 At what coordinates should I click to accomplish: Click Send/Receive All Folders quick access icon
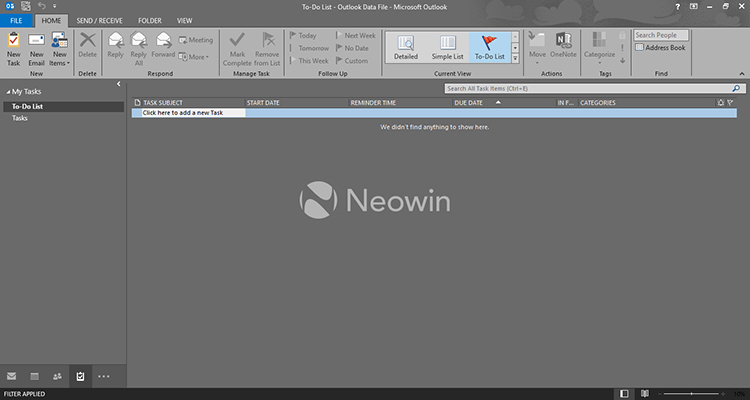tap(26, 6)
